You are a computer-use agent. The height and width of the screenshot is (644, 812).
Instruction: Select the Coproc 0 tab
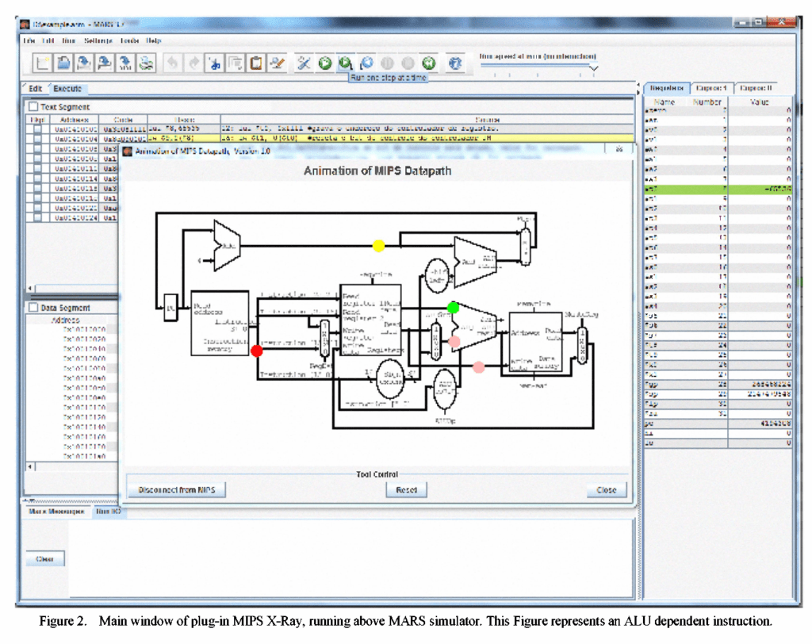click(x=756, y=88)
